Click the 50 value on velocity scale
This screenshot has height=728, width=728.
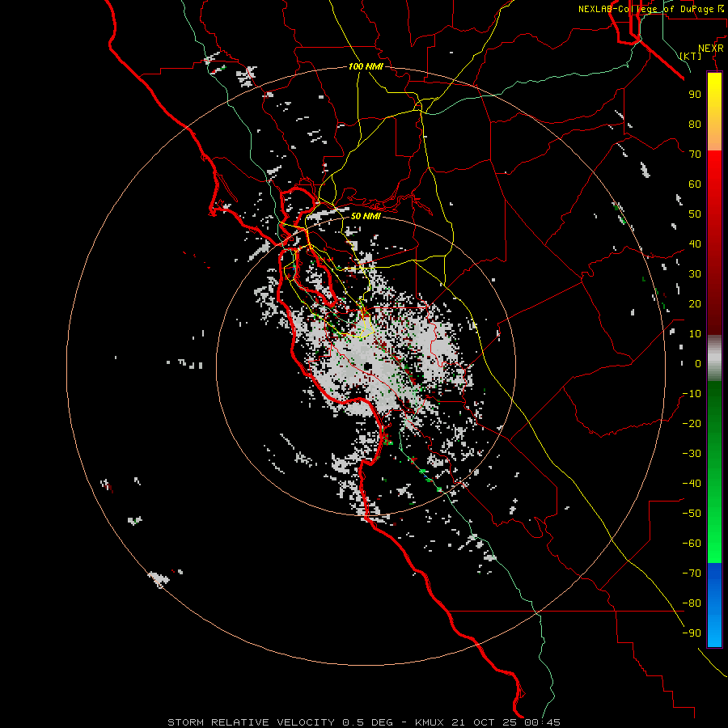tap(695, 214)
